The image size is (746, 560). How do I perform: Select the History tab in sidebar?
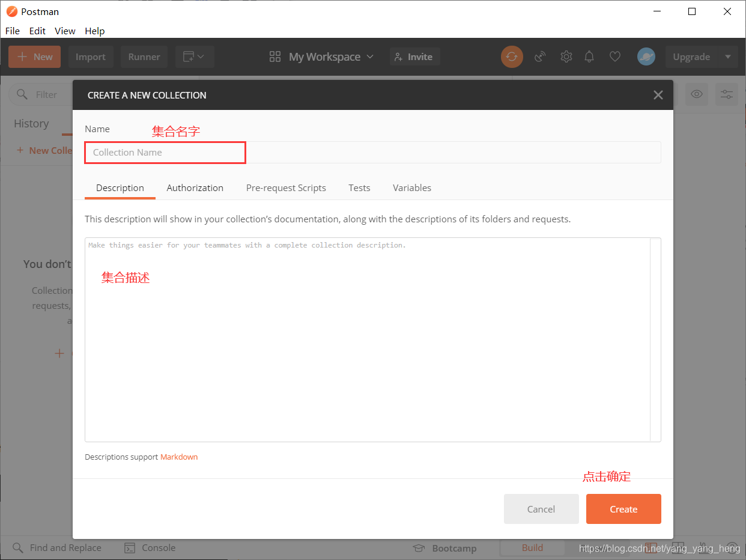[31, 123]
